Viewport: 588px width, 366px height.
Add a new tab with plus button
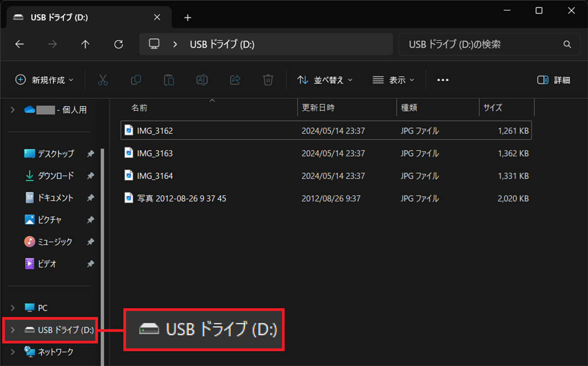tap(187, 18)
